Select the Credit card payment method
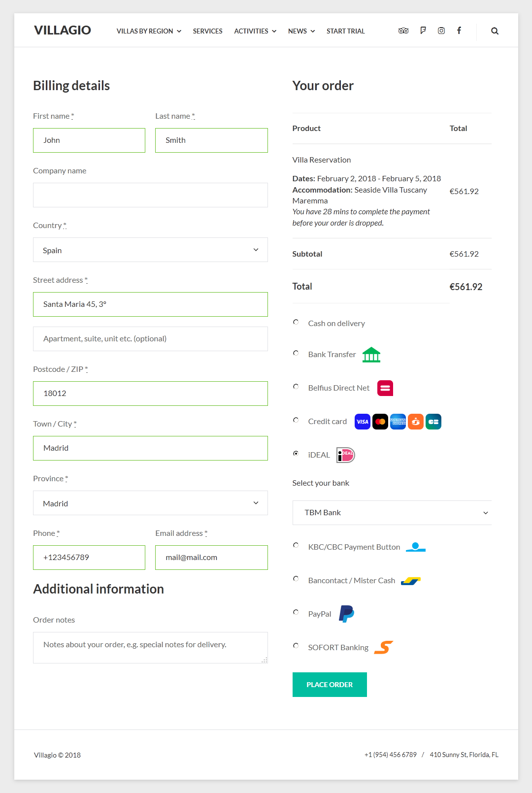The image size is (532, 793). (296, 420)
